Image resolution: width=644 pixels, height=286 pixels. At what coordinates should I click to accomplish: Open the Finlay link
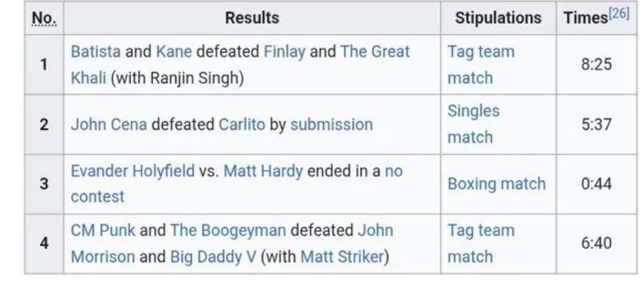pos(284,52)
